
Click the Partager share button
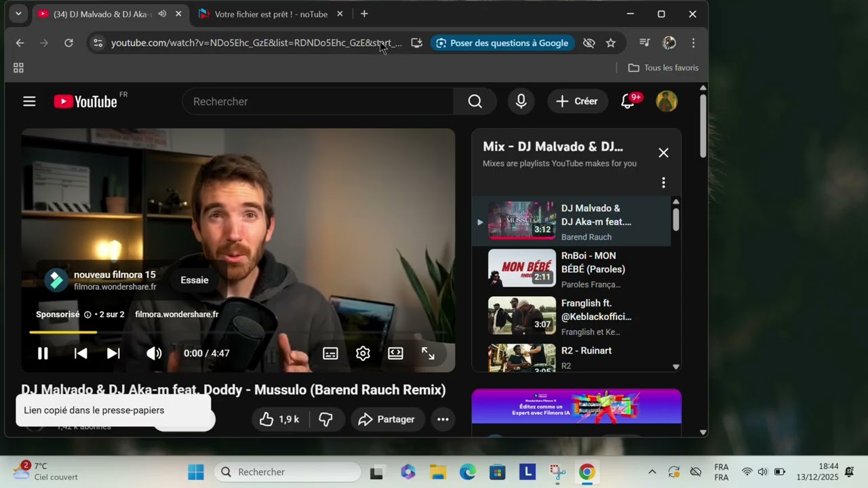coord(387,420)
